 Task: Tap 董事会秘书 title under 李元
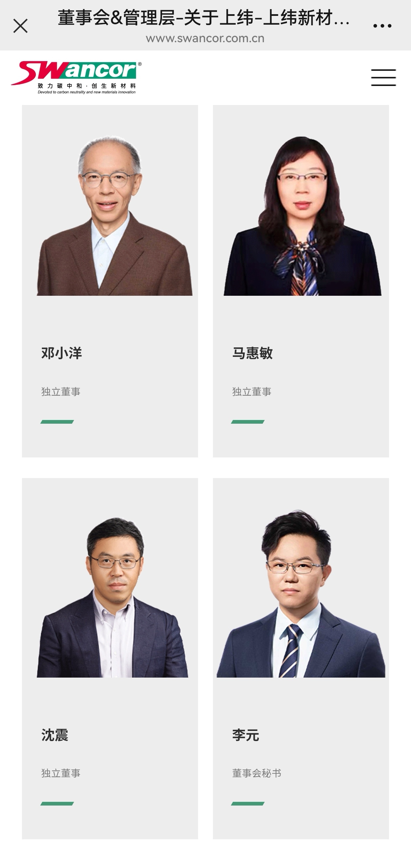[x=257, y=773]
